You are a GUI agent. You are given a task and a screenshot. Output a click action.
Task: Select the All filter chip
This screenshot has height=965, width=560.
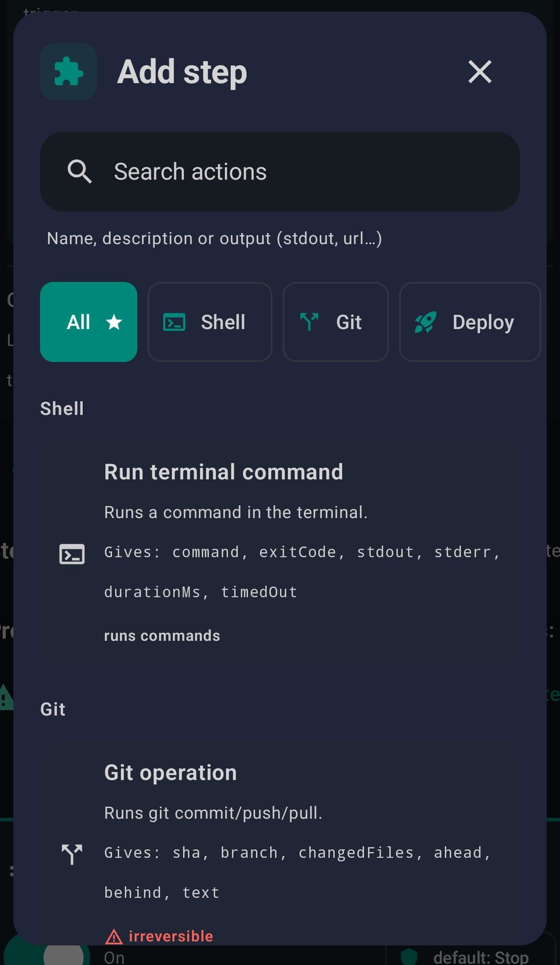[x=89, y=322]
